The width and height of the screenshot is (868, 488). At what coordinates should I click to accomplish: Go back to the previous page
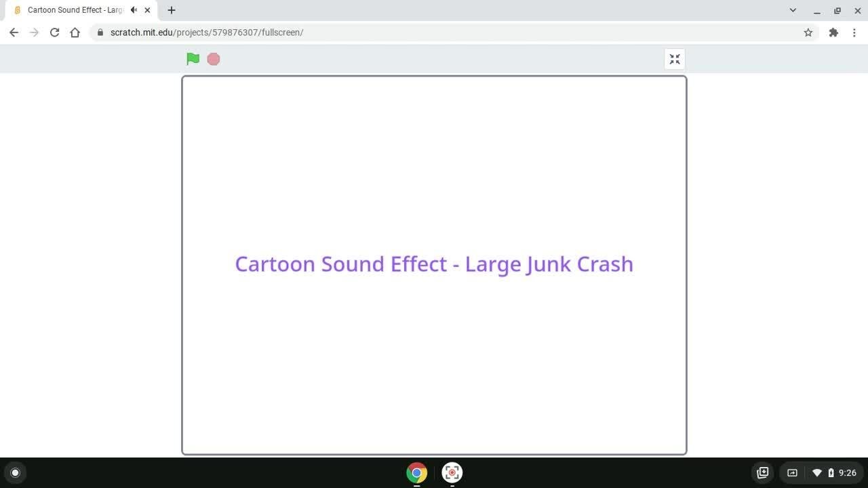coord(14,33)
